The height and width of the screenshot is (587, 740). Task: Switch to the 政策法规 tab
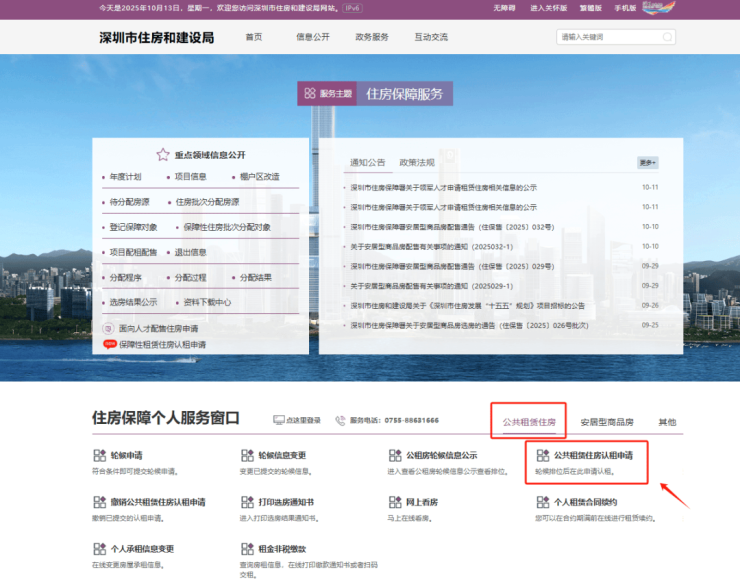(x=416, y=162)
